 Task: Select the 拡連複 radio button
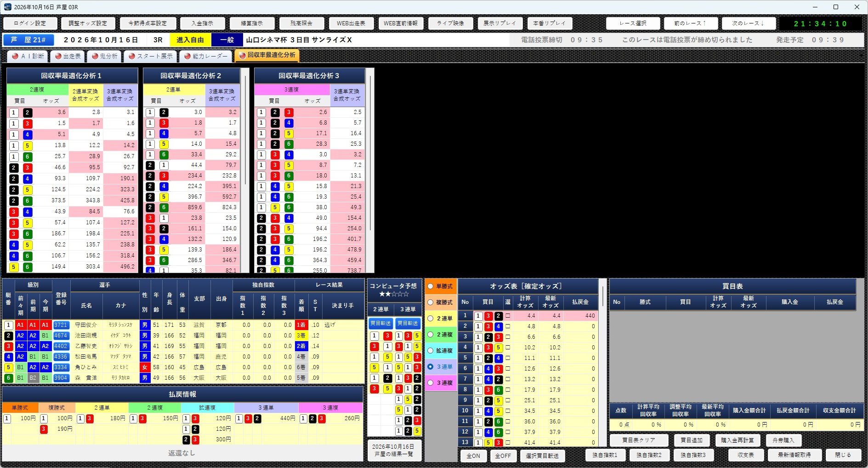431,350
